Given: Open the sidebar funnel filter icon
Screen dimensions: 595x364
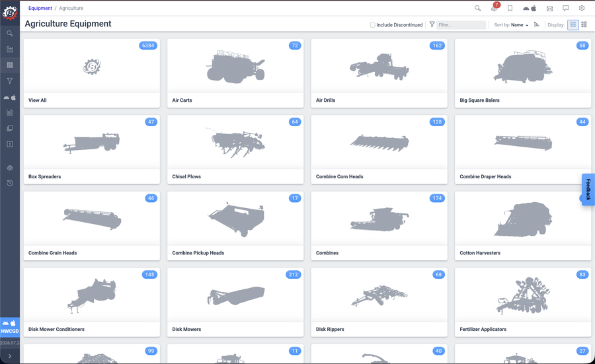Looking at the screenshot, I should tap(10, 81).
